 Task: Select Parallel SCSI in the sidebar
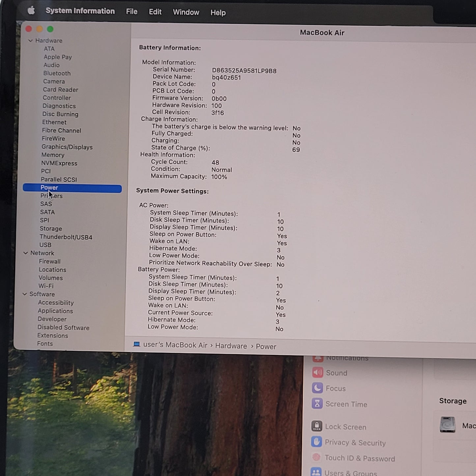59,180
